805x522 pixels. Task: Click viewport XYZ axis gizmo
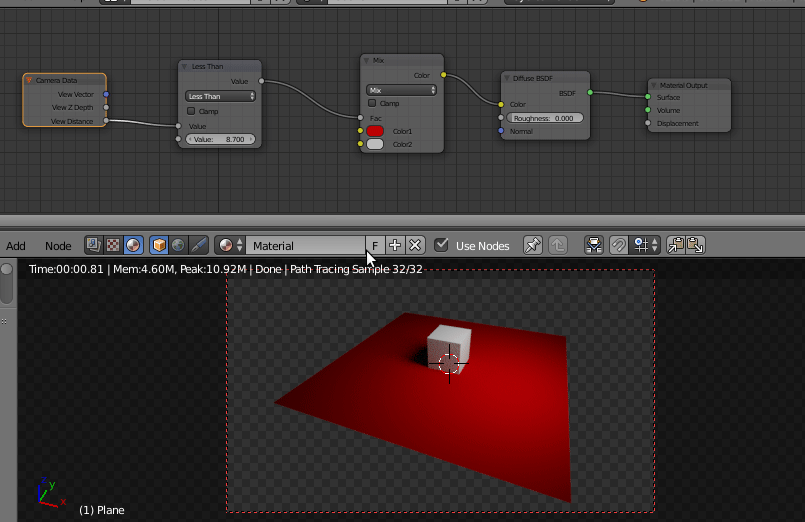(50, 492)
